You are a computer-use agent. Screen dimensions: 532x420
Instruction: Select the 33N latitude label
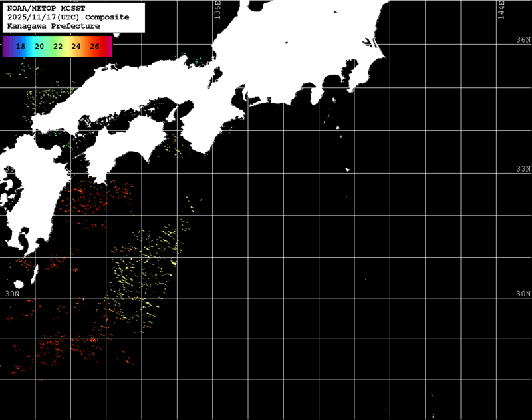tap(523, 169)
